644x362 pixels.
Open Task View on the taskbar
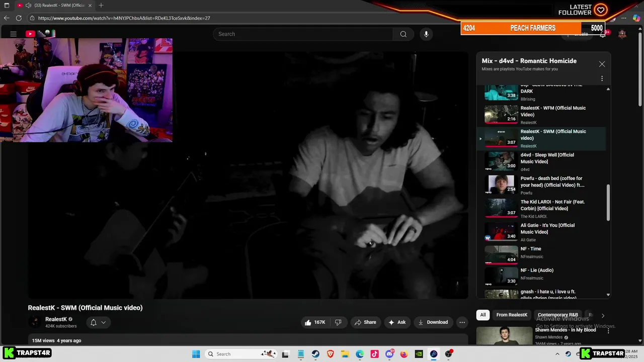tap(285, 354)
